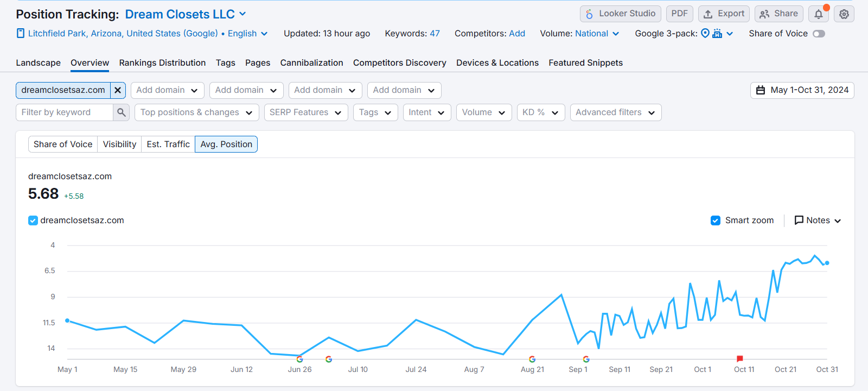Switch to the Overview tab
This screenshot has height=391, width=868.
pos(90,63)
